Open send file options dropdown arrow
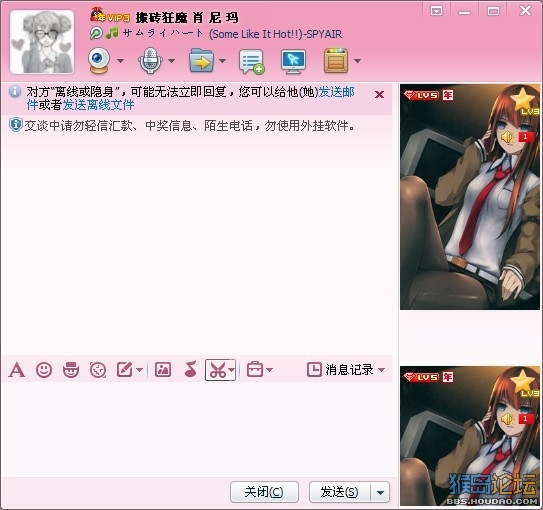 coord(222,61)
